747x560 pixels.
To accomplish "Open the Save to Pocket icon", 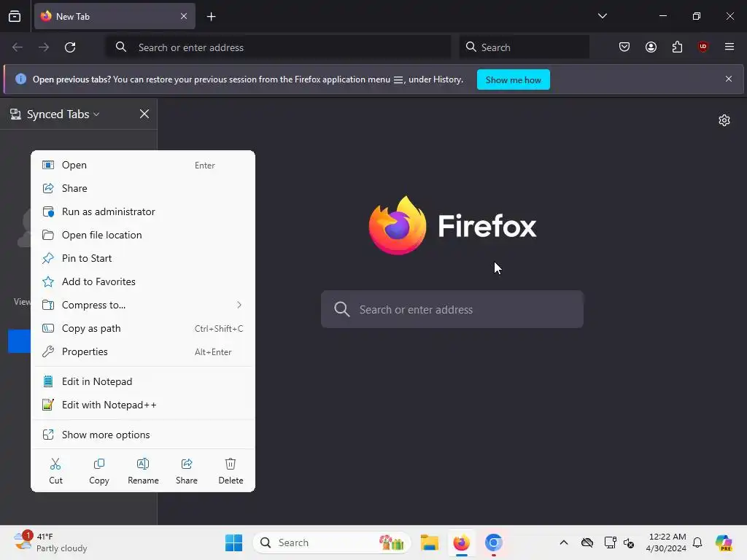I will click(624, 47).
